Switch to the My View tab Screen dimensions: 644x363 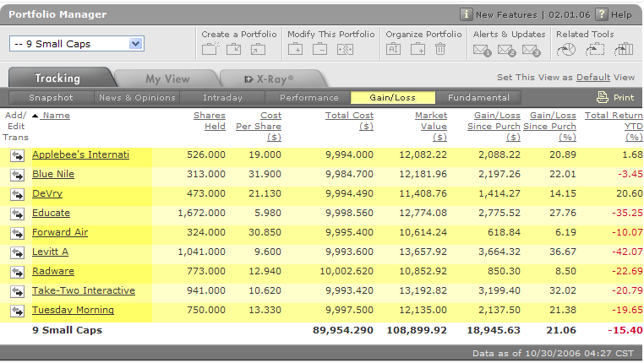pos(167,79)
